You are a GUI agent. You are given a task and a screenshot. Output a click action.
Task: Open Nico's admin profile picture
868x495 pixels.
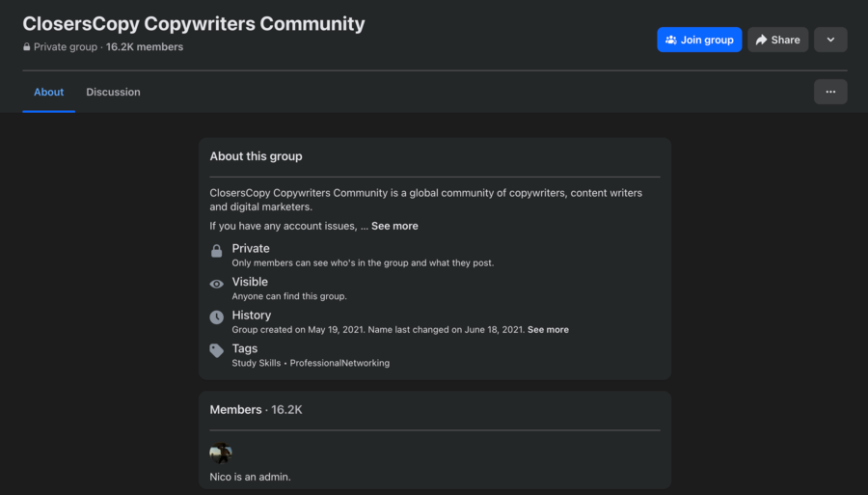[x=220, y=453]
